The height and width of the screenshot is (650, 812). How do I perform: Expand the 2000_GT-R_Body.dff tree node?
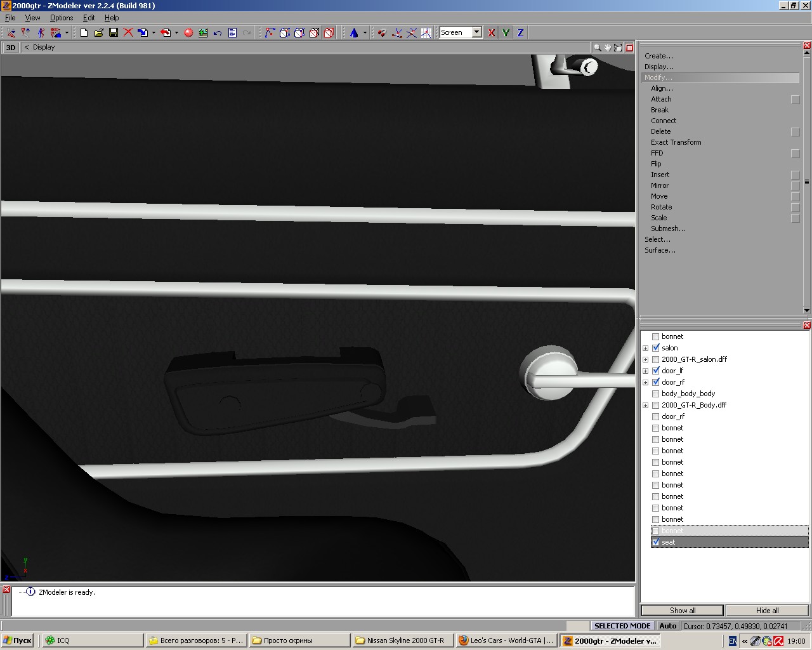coord(646,405)
